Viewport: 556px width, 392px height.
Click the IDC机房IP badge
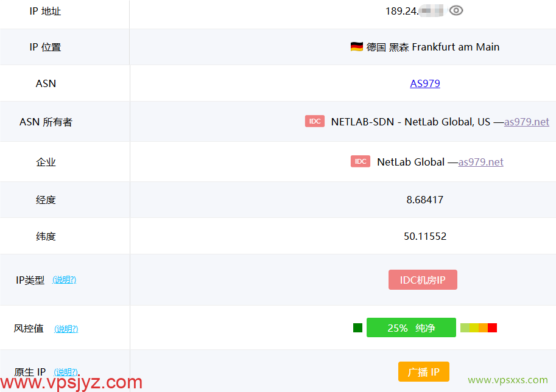(423, 279)
